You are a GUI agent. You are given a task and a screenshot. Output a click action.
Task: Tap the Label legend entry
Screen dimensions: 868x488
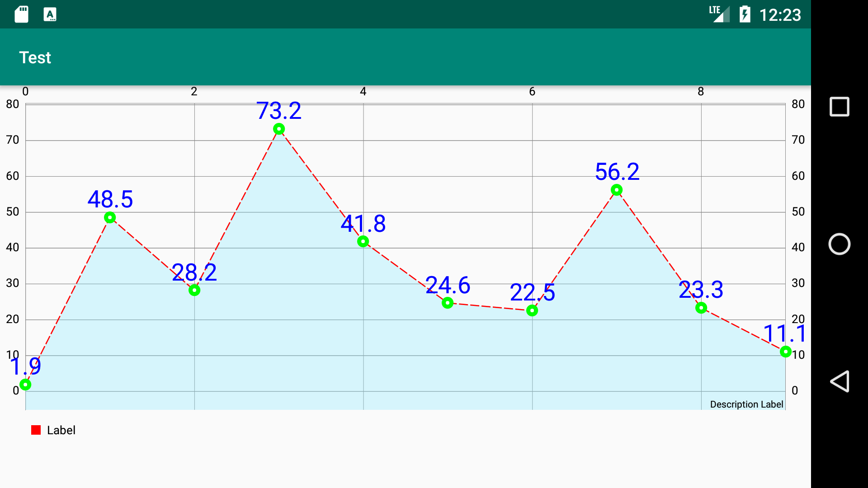tap(61, 430)
